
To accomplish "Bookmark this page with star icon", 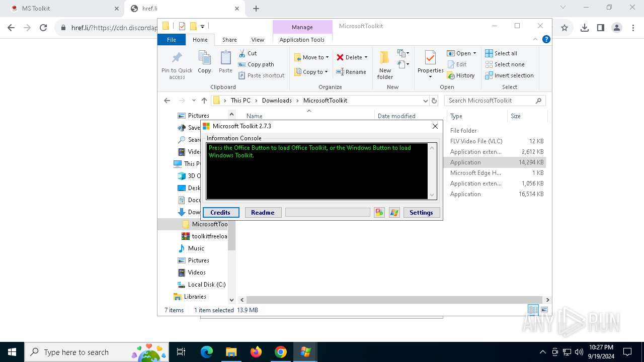I will [x=565, y=28].
